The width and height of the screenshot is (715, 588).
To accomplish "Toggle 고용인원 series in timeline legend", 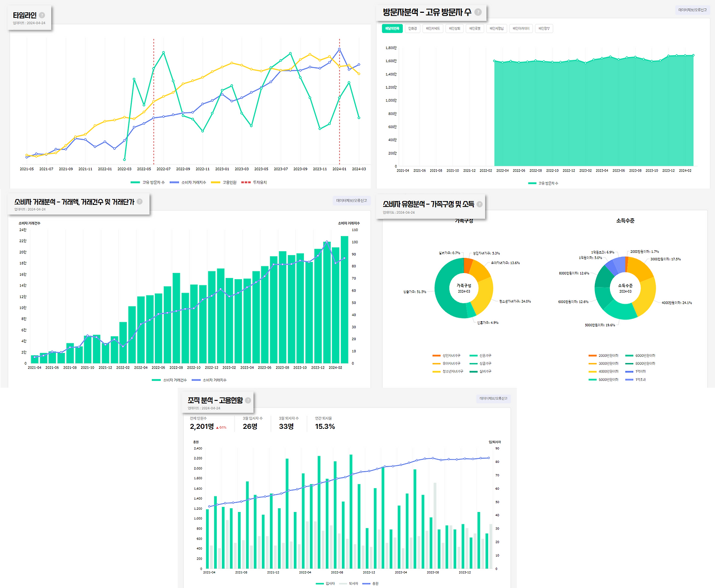I will pyautogui.click(x=224, y=183).
